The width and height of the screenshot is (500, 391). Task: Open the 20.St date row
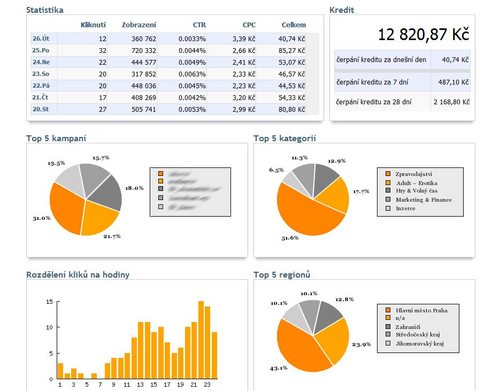coord(174,109)
